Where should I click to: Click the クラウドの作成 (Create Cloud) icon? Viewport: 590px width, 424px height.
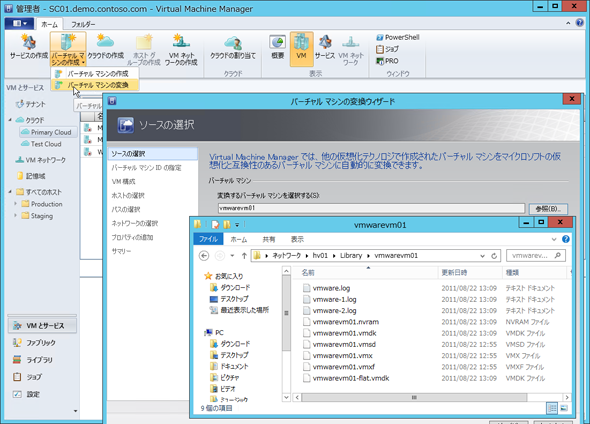tap(105, 46)
